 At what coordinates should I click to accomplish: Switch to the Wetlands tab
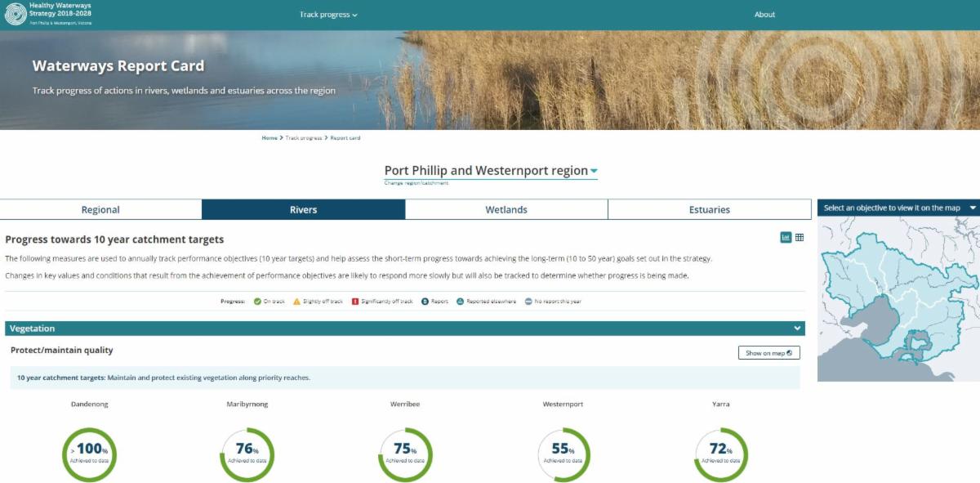pos(506,210)
